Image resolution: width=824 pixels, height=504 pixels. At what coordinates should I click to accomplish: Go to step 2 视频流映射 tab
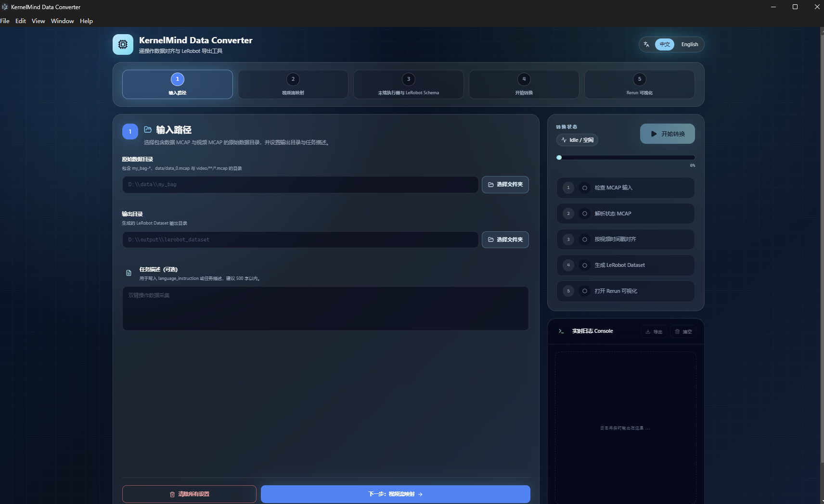[x=293, y=84]
